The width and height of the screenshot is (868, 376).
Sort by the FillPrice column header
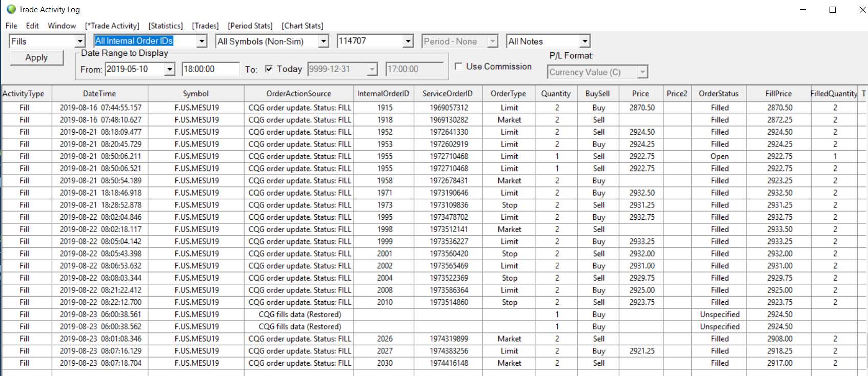[778, 94]
